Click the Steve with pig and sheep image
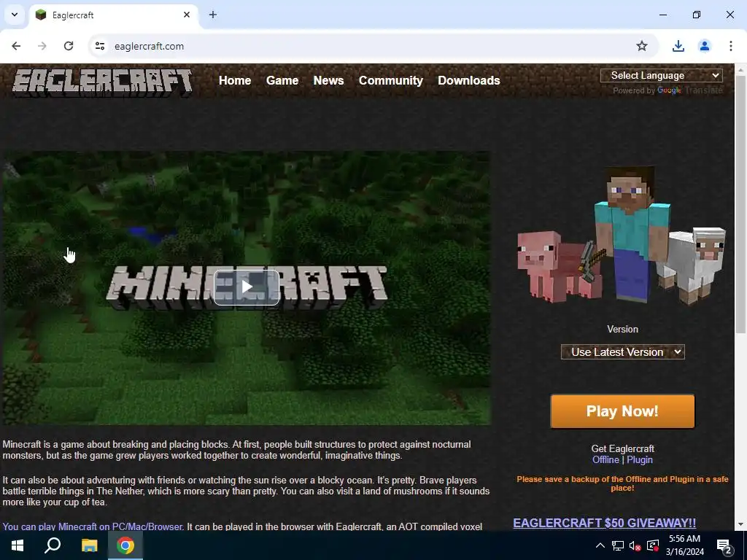747x560 pixels. [x=622, y=235]
